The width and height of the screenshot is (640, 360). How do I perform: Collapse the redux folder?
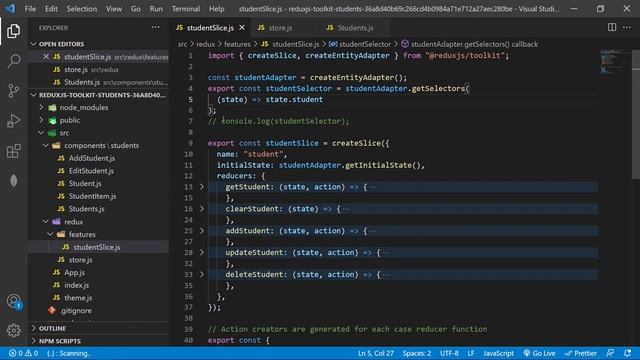click(x=46, y=222)
